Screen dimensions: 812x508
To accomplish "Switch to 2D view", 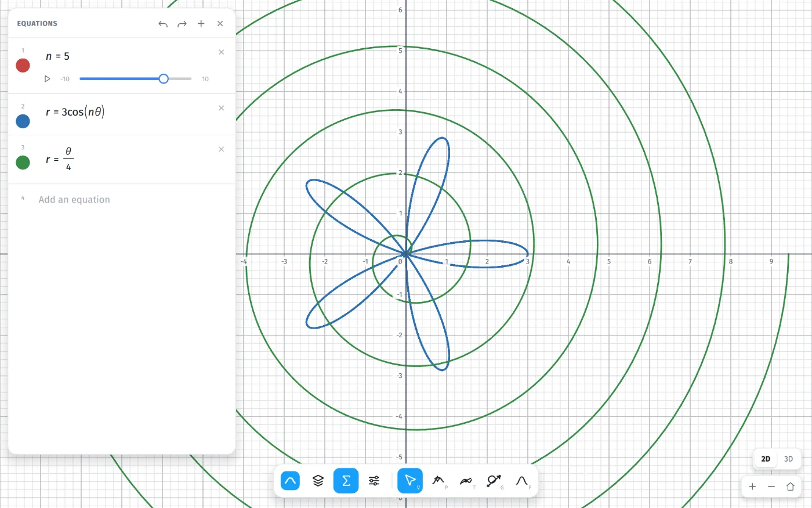I will 766,459.
